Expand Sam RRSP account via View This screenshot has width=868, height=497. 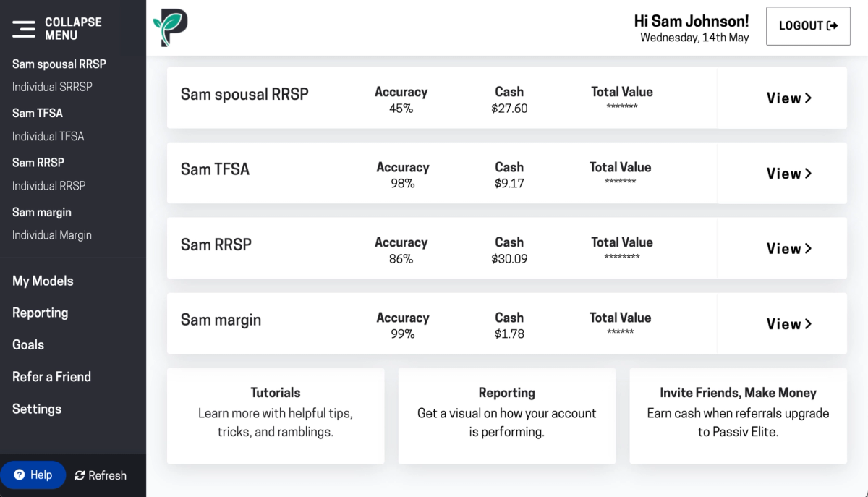(x=788, y=249)
